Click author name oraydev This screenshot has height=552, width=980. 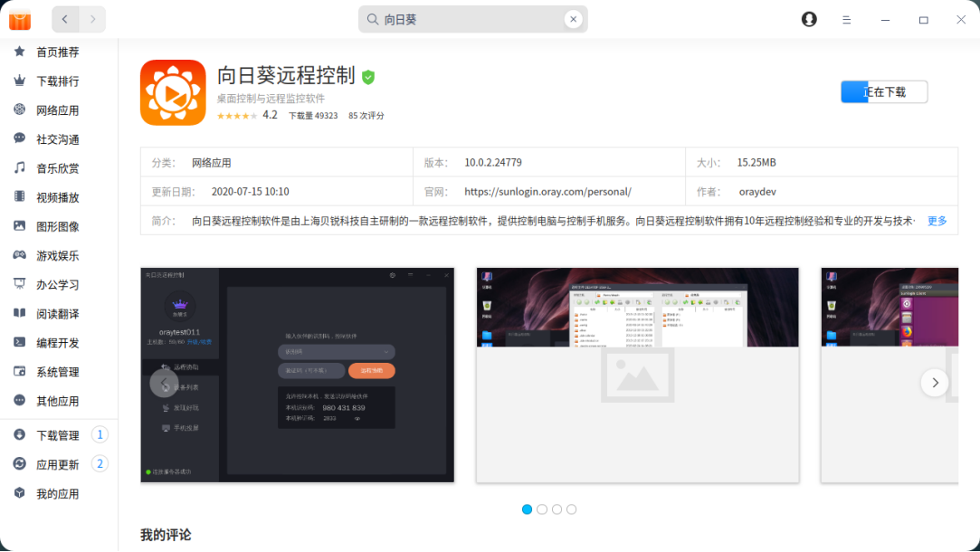pos(757,191)
